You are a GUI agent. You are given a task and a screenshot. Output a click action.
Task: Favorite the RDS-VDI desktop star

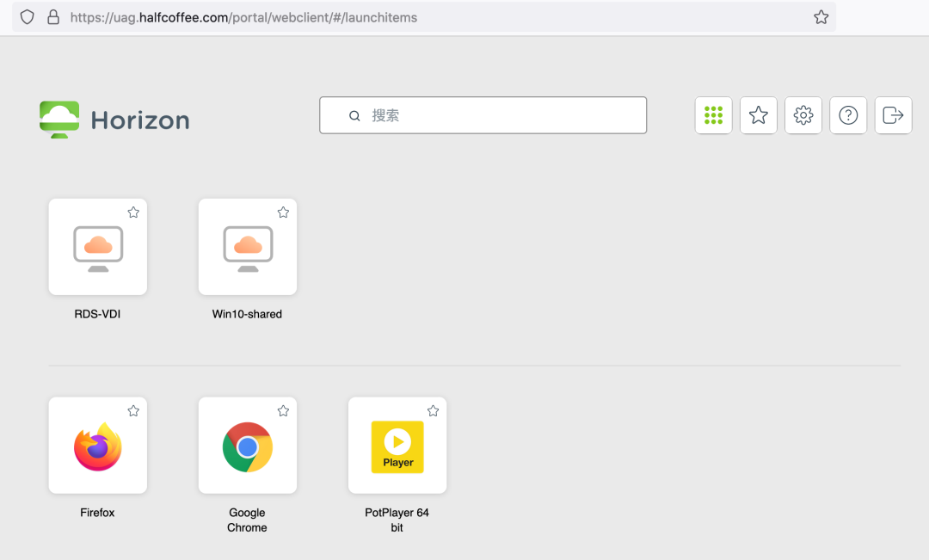[x=133, y=212]
